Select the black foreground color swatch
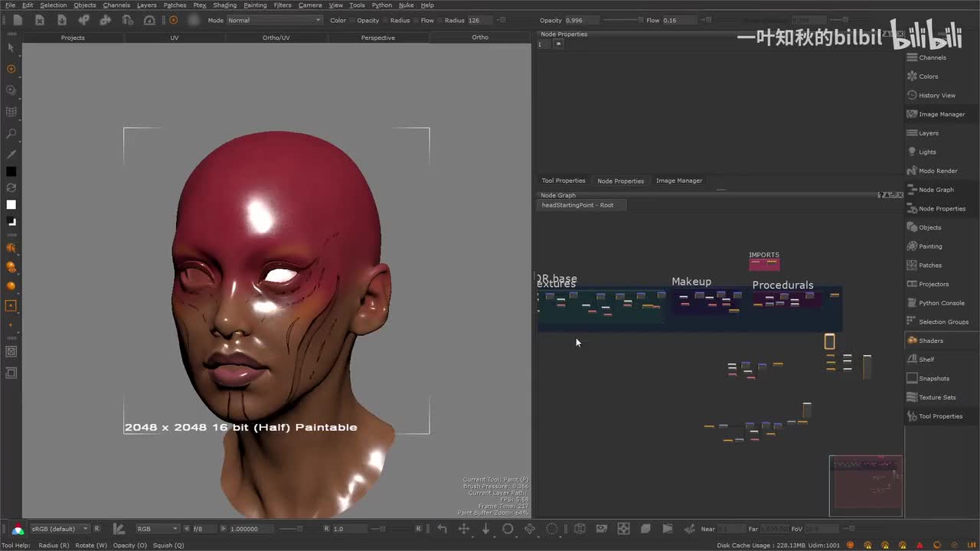 11,171
